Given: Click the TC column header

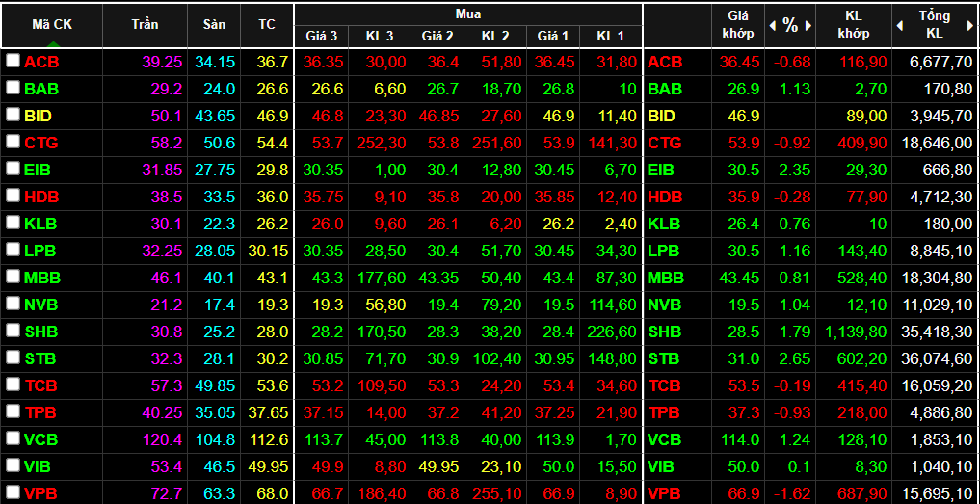Looking at the screenshot, I should tap(266, 24).
